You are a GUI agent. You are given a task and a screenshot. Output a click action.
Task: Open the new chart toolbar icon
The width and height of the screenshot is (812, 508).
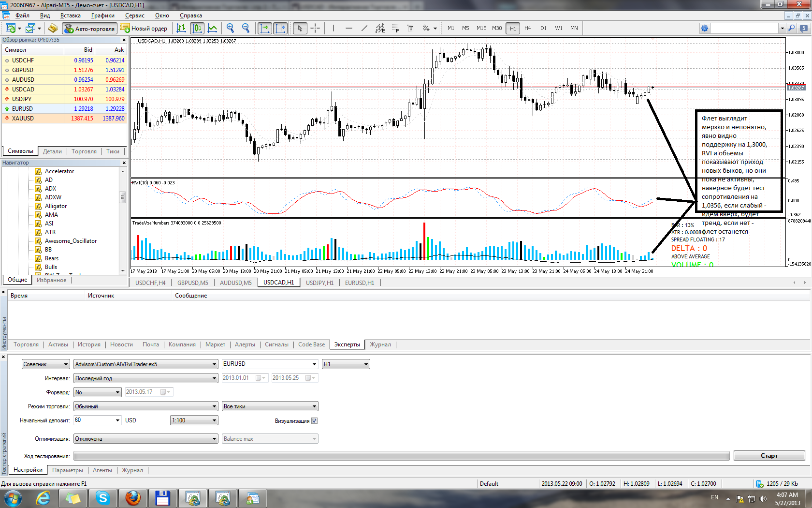[10, 28]
